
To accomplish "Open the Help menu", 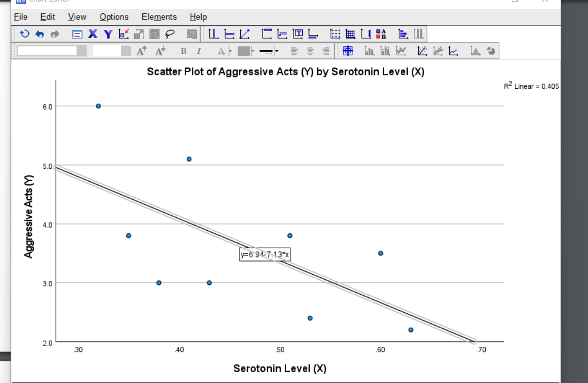I will pos(198,17).
